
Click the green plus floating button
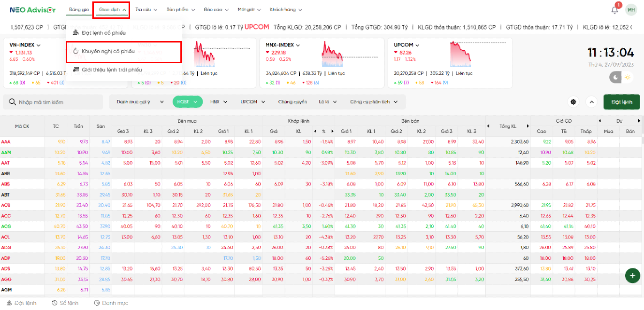pyautogui.click(x=632, y=275)
